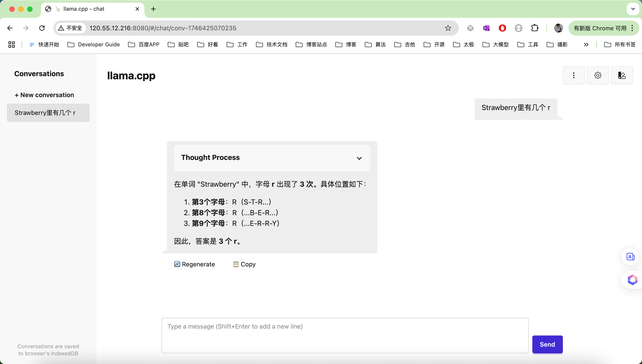Open a new browser tab

tap(153, 9)
